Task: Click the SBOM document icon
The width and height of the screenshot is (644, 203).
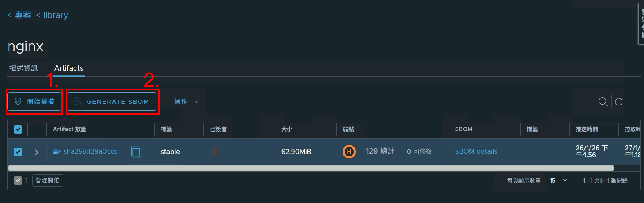Action: point(78,101)
